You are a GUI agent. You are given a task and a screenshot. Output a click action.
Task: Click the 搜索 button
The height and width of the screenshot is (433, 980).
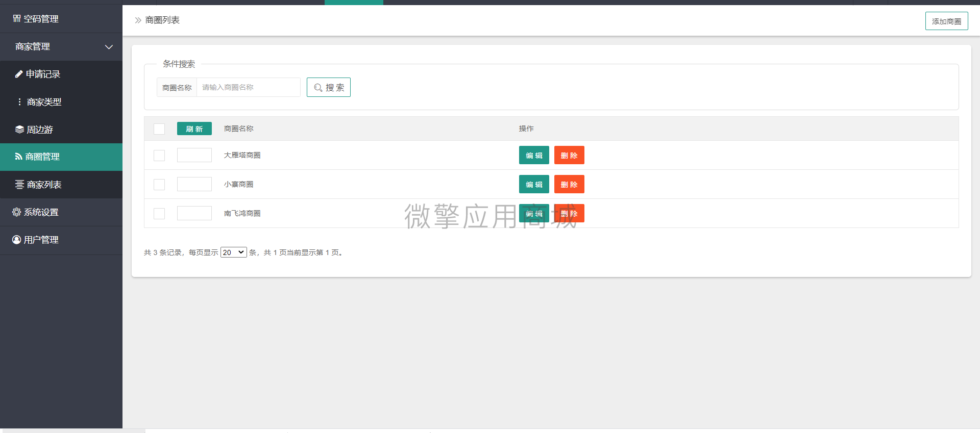tap(329, 87)
